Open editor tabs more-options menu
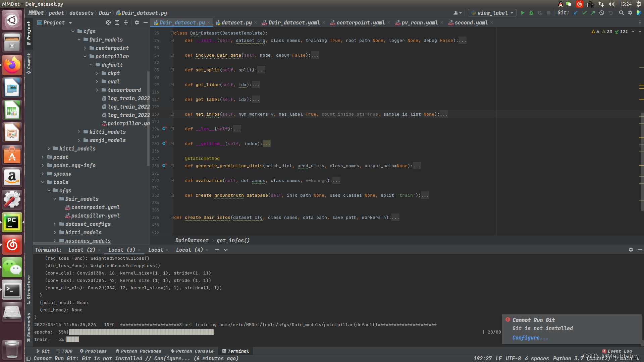The width and height of the screenshot is (644, 362). pos(640,22)
